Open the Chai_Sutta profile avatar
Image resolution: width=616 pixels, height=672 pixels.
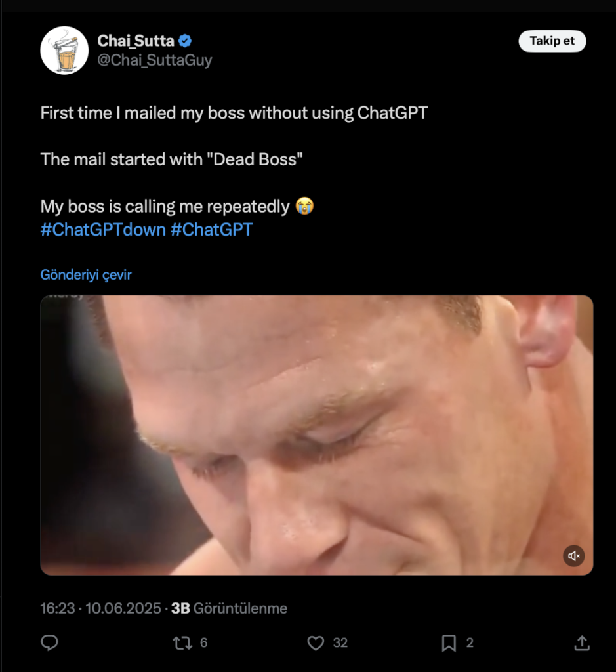point(64,51)
